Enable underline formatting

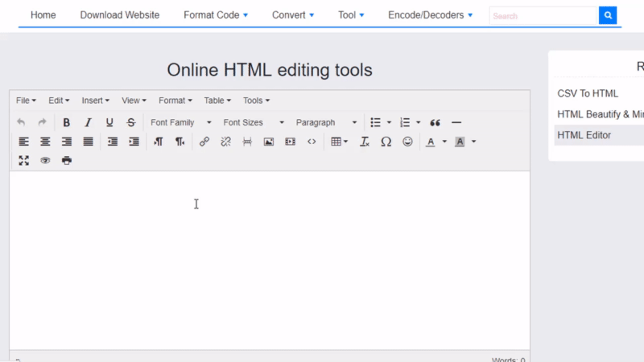[109, 122]
